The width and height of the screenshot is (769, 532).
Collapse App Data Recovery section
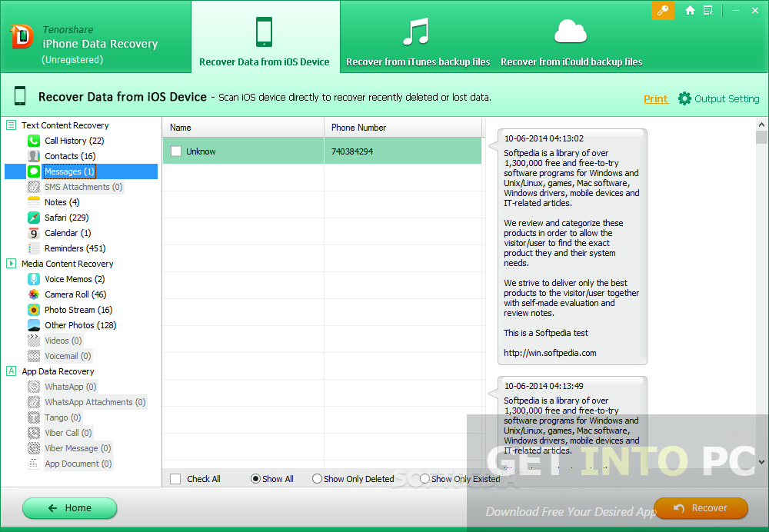pyautogui.click(x=12, y=371)
